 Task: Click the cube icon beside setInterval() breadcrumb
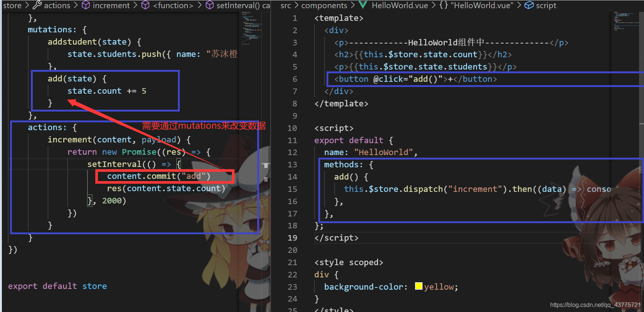[x=210, y=5]
